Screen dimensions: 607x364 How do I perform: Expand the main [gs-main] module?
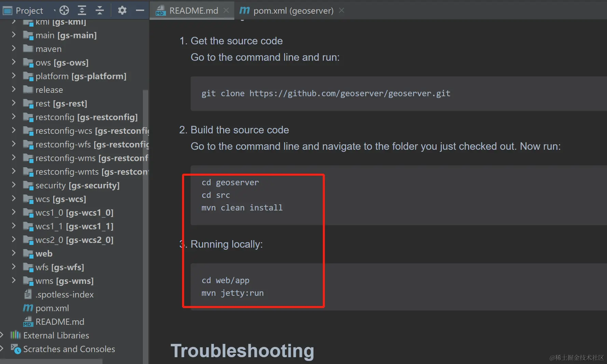[x=14, y=35]
